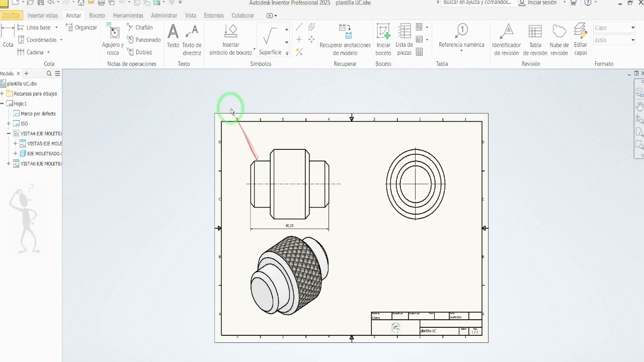Add a Nube de revisión

click(559, 40)
